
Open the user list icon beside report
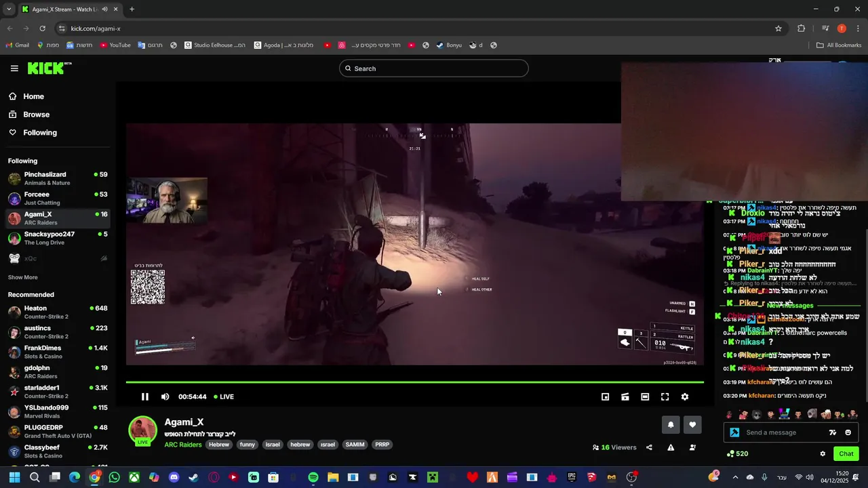(x=692, y=447)
